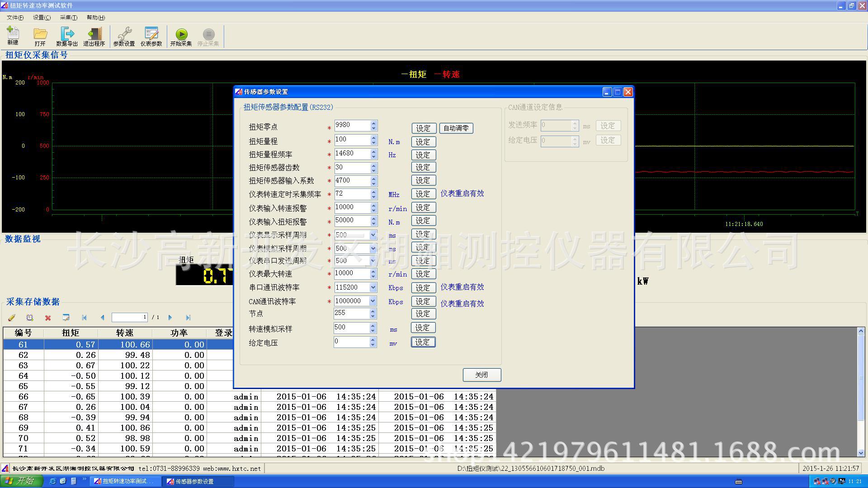The height and width of the screenshot is (488, 868).
Task: Click the 打开 (Open) folder icon
Action: [40, 34]
